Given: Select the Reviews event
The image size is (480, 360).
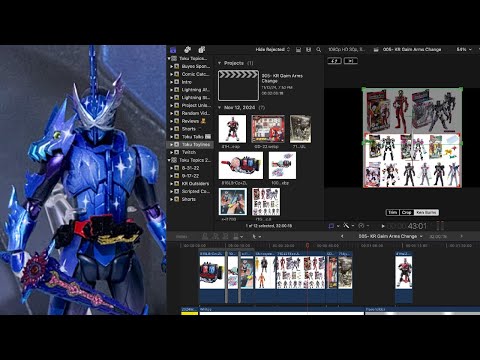Looking at the screenshot, I should coord(190,121).
